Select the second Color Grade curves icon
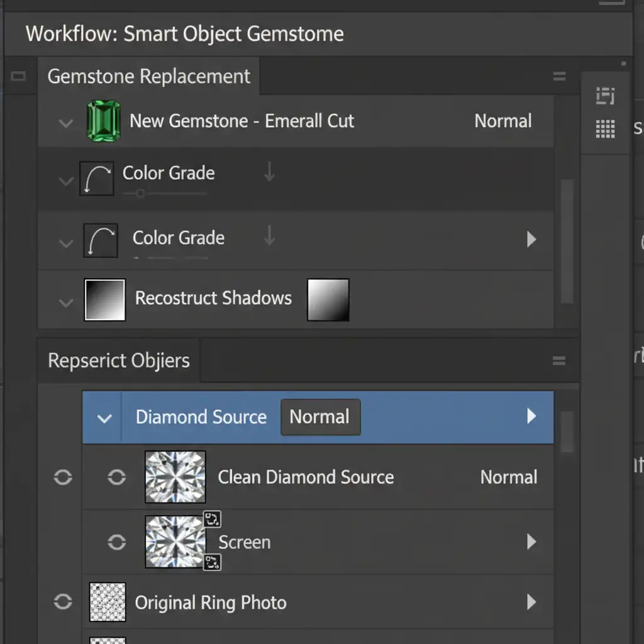The height and width of the screenshot is (644, 644). click(x=101, y=240)
